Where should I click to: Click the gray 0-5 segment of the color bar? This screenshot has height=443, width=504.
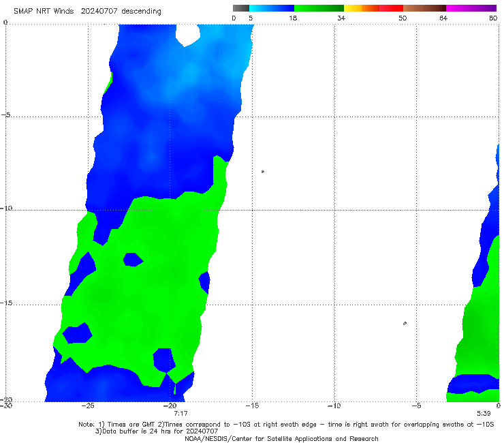point(241,8)
